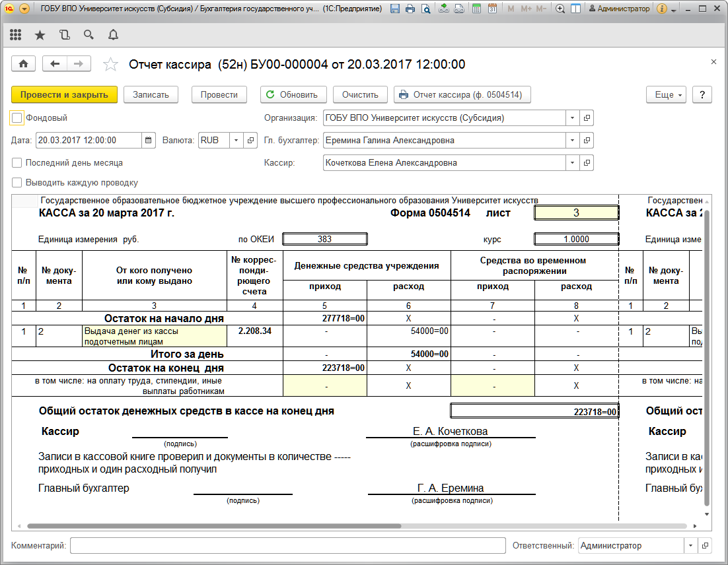Image resolution: width=728 pixels, height=565 pixels.
Task: Open the info icon in title bar
Action: tap(662, 9)
